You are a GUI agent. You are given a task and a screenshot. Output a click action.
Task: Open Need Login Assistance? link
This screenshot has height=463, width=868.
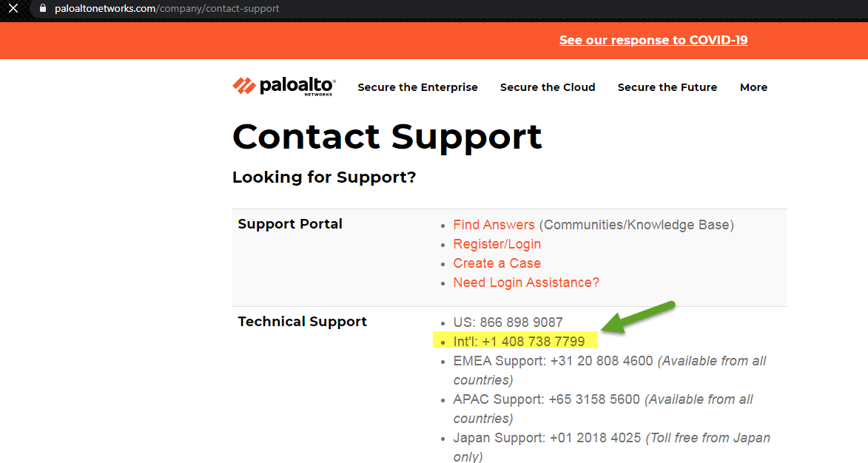(x=526, y=283)
